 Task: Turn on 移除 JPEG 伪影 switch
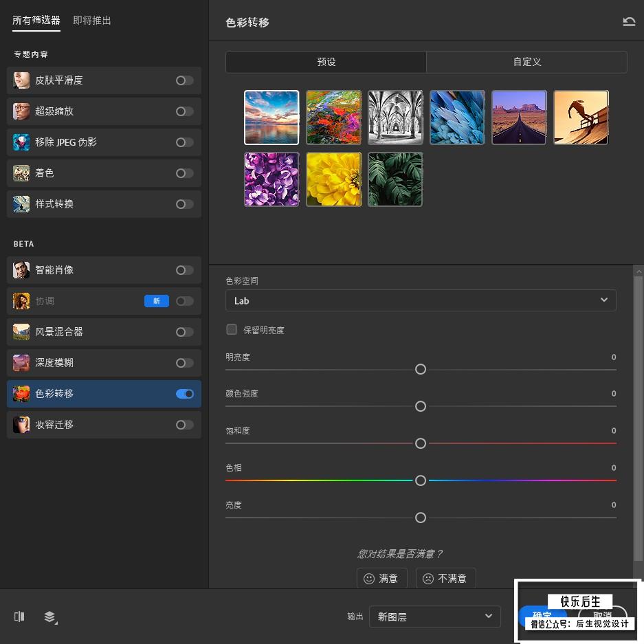coord(184,142)
